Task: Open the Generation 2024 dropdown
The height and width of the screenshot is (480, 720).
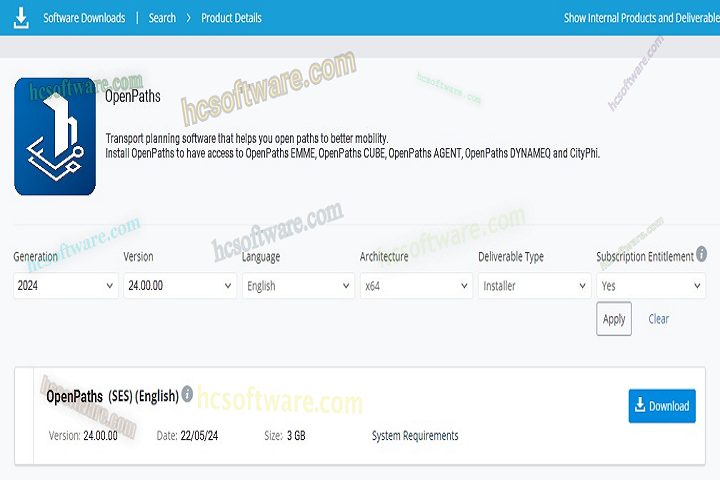Action: click(66, 286)
